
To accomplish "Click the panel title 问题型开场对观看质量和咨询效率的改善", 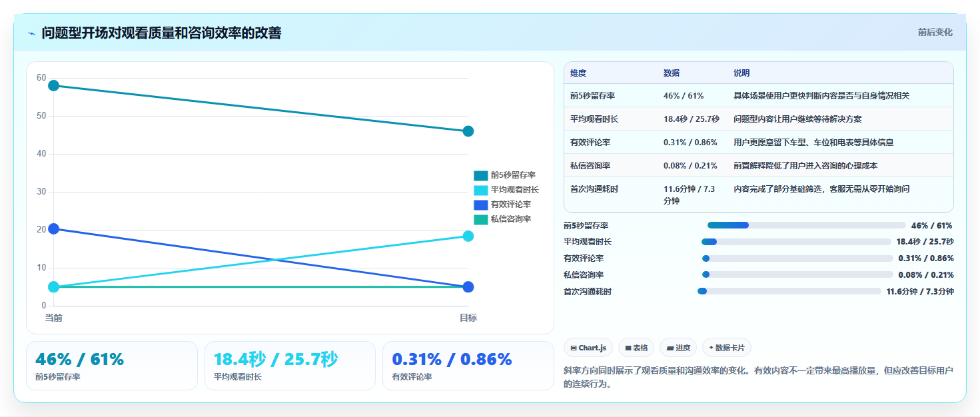I will [161, 33].
